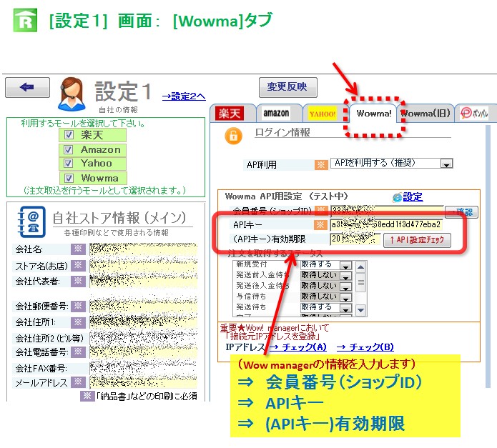Click the 会社住所1 input field
Viewport: 497px width, 448px height.
(x=143, y=322)
